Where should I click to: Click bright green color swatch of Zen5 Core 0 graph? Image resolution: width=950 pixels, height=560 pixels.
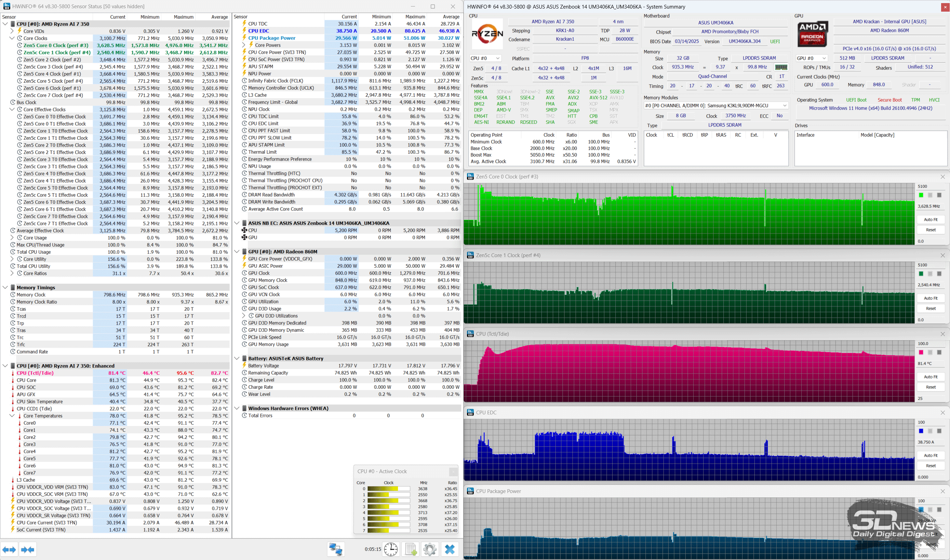click(x=921, y=195)
